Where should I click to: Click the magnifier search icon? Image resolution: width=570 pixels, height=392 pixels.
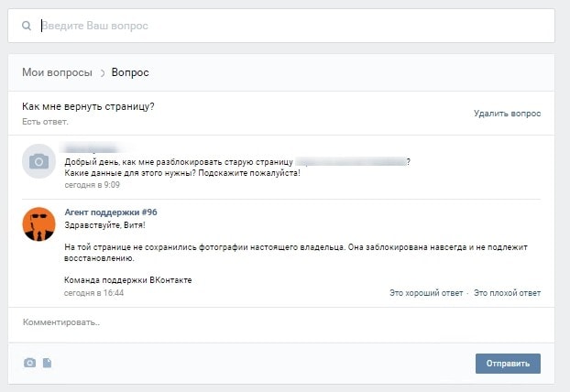click(x=27, y=27)
